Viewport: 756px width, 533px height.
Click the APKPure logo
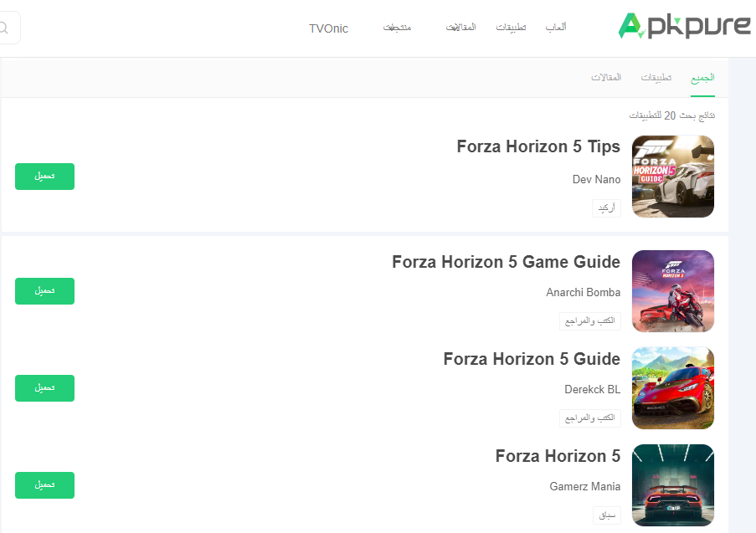coord(685,26)
